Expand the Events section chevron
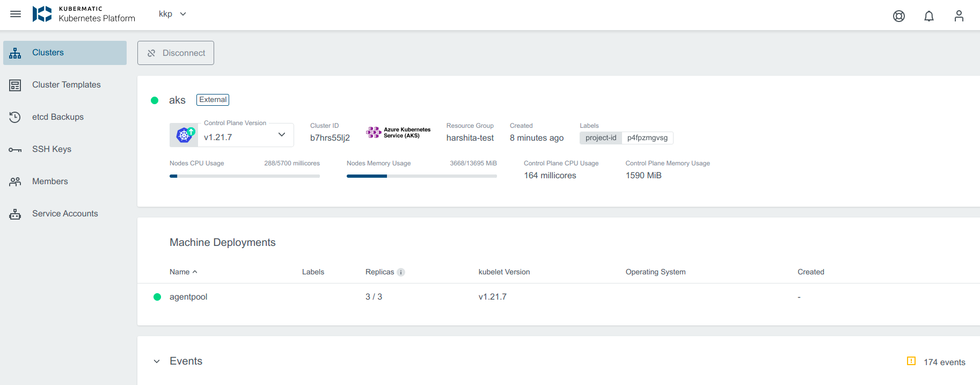980x385 pixels. coord(157,361)
